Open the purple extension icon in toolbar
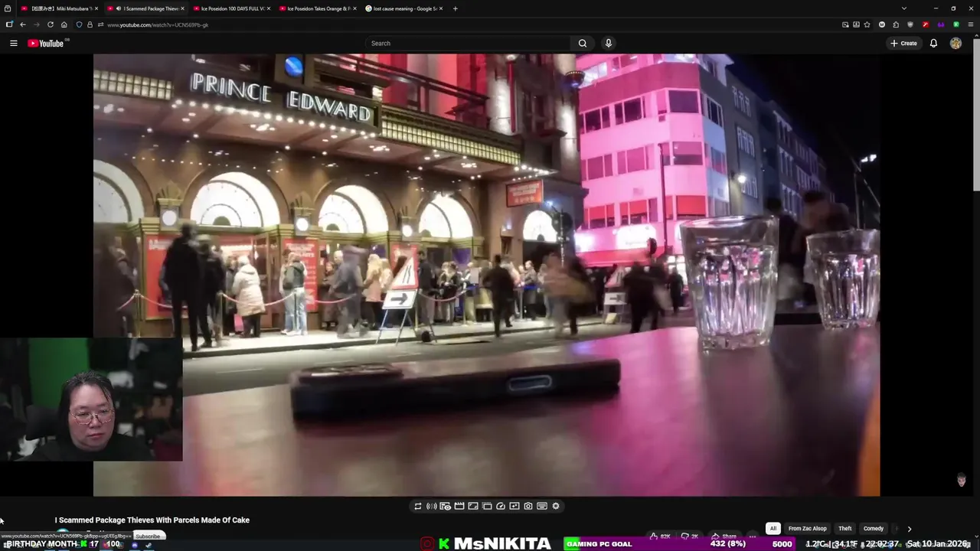 [x=941, y=24]
